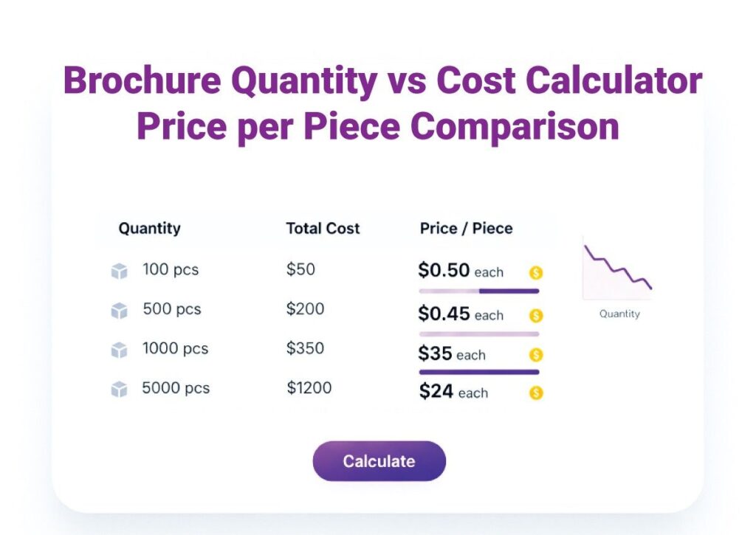Click the Price / Piece column header
This screenshot has width=756, height=535.
[466, 229]
